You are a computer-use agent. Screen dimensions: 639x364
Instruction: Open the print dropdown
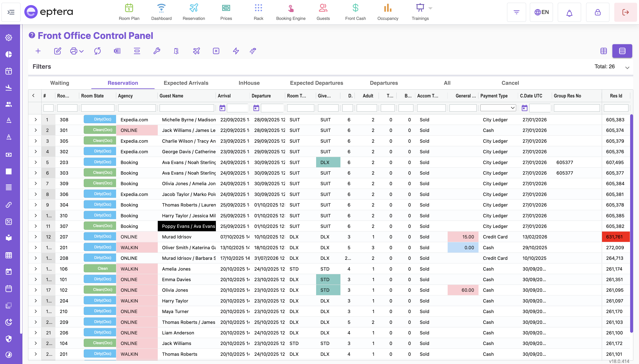click(77, 51)
